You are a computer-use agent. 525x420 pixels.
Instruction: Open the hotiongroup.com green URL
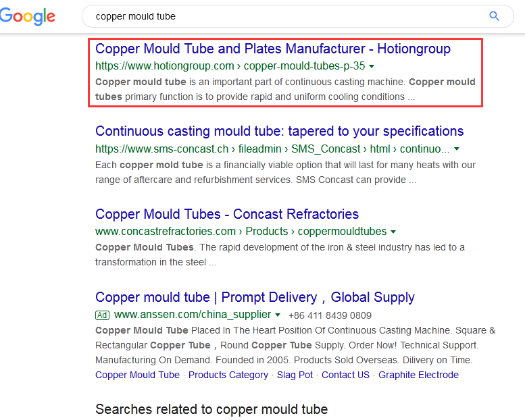pos(230,66)
